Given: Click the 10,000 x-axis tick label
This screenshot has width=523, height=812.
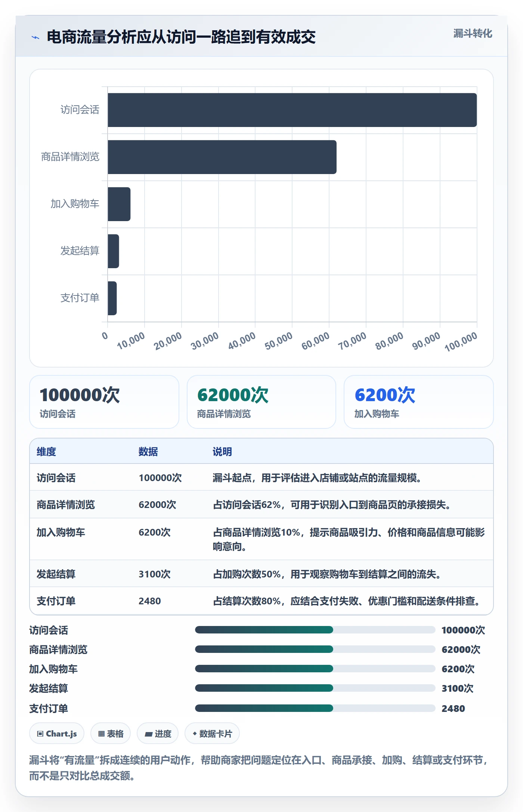Looking at the screenshot, I should 131,341.
